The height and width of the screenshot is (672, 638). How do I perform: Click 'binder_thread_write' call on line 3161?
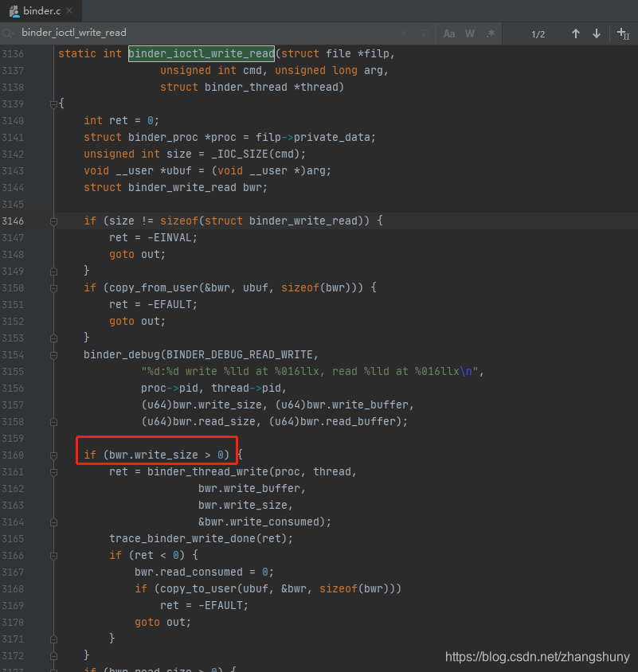[207, 471]
